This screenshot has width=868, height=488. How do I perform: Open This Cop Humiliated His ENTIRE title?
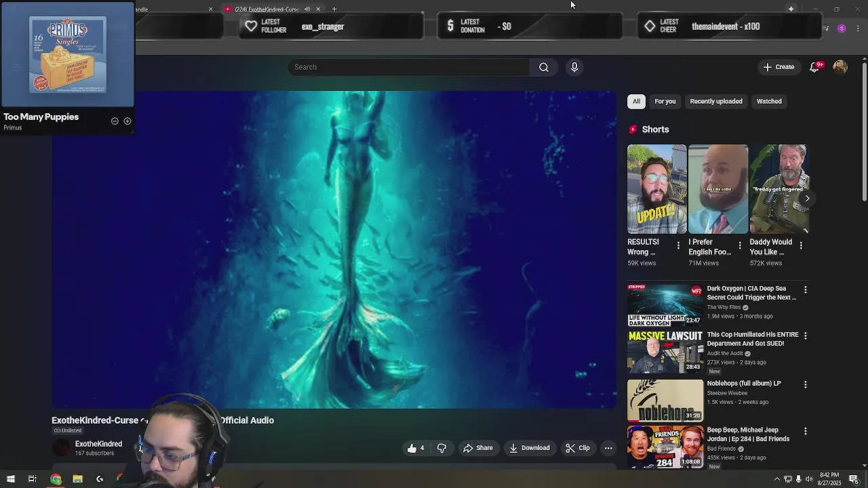(753, 339)
